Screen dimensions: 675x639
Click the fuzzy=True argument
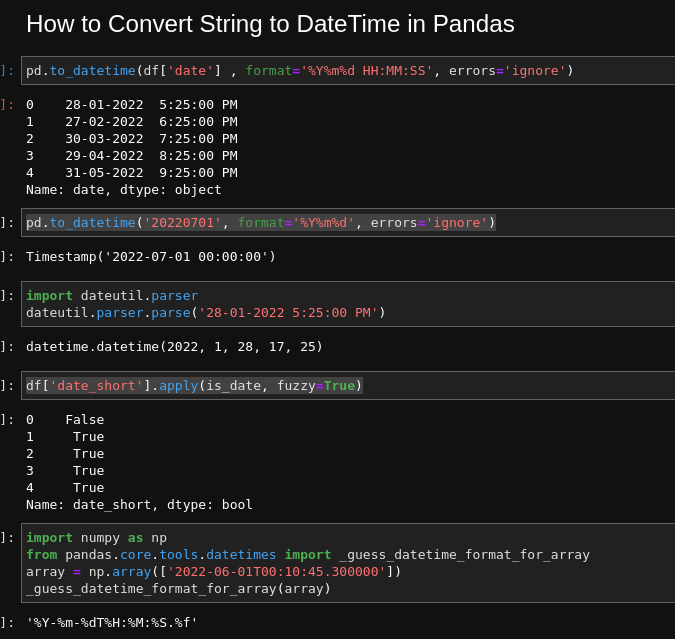pos(316,385)
